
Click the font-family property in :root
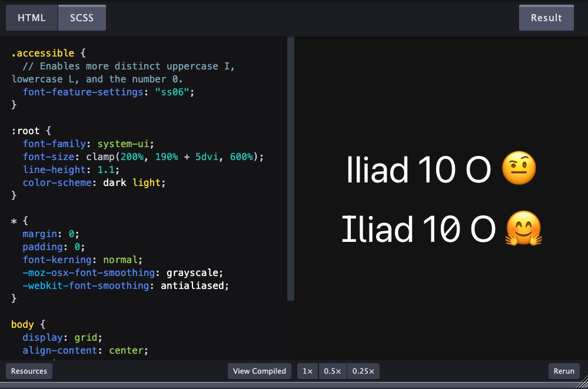tap(54, 144)
